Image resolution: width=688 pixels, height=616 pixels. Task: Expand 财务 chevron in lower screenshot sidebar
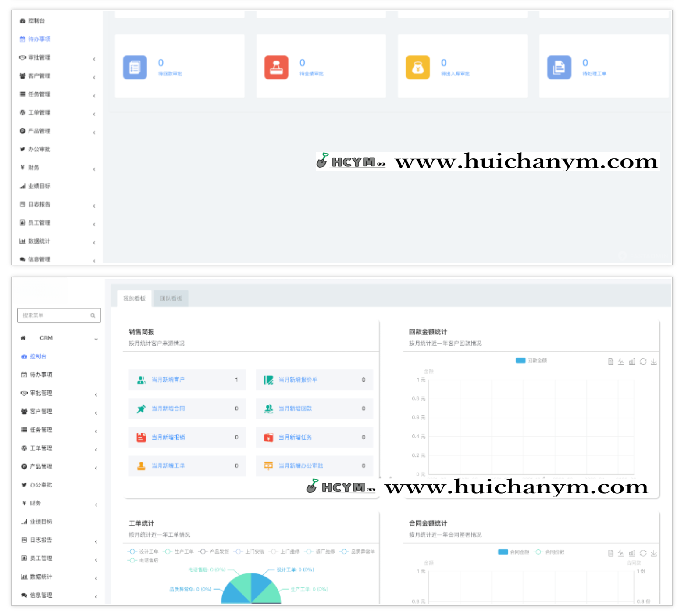pos(96,505)
